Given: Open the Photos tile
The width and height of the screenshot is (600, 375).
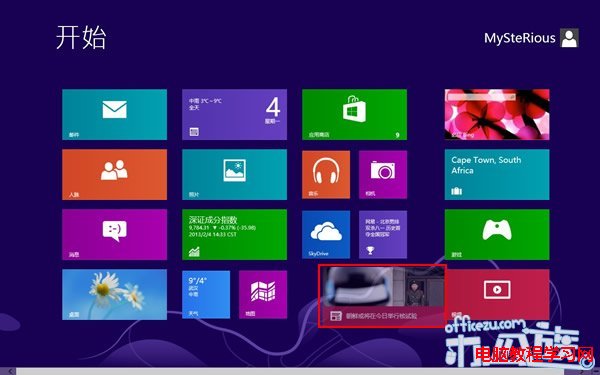Looking at the screenshot, I should pos(235,174).
